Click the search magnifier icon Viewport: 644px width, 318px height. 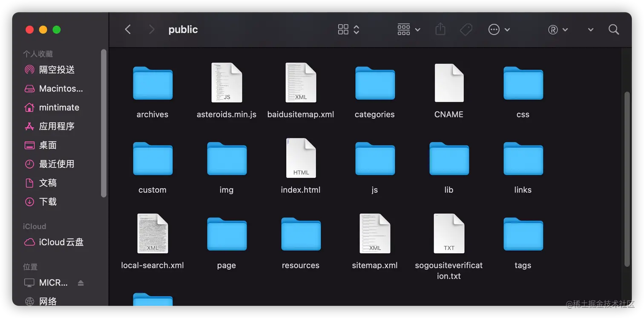click(614, 29)
